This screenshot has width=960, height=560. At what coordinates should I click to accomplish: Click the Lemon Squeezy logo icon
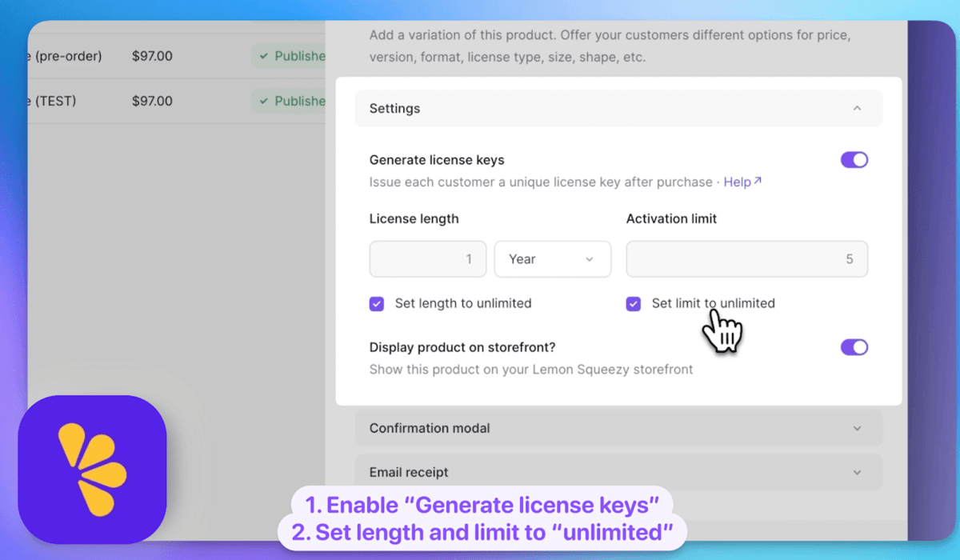[x=92, y=469]
